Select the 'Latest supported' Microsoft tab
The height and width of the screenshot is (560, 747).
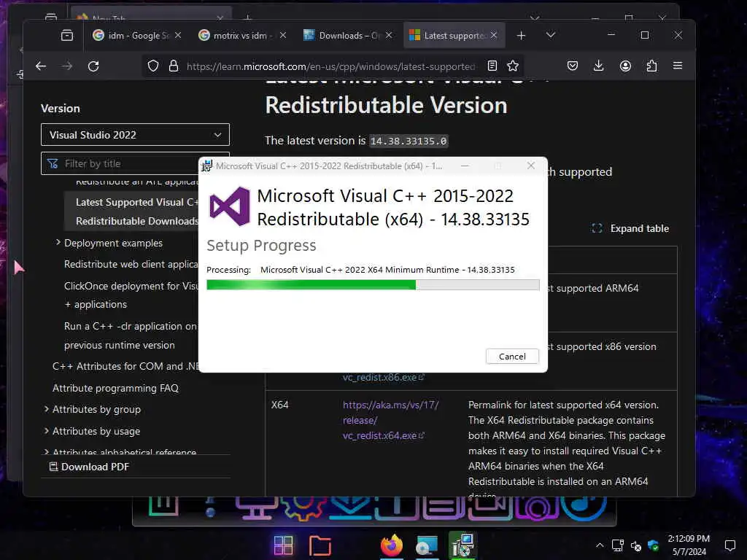pyautogui.click(x=449, y=36)
